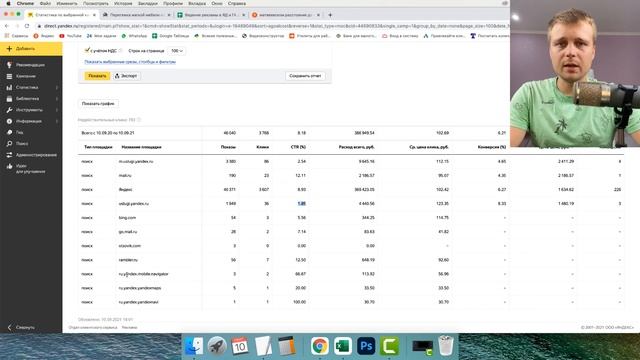Select the ru.yandex.yandexmaps placement name
This screenshot has height=360, width=640.
click(140, 288)
